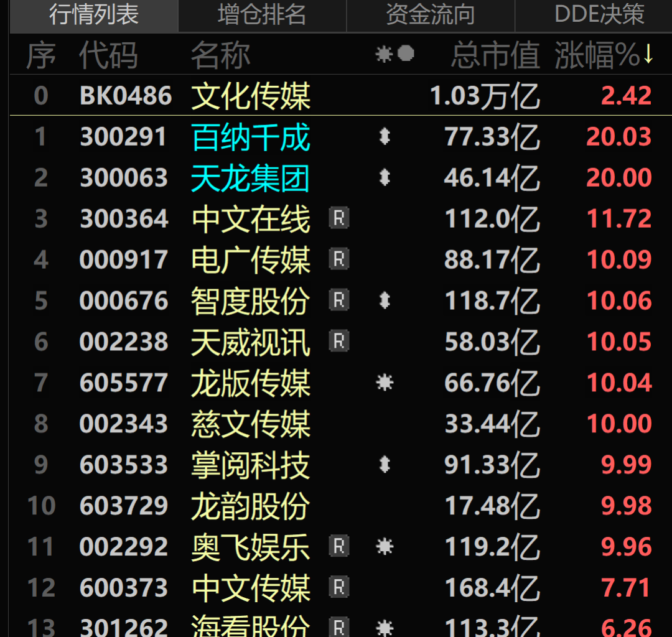Image resolution: width=672 pixels, height=637 pixels.
Task: Click the marker icon on 百纳千成 row
Action: [x=385, y=137]
